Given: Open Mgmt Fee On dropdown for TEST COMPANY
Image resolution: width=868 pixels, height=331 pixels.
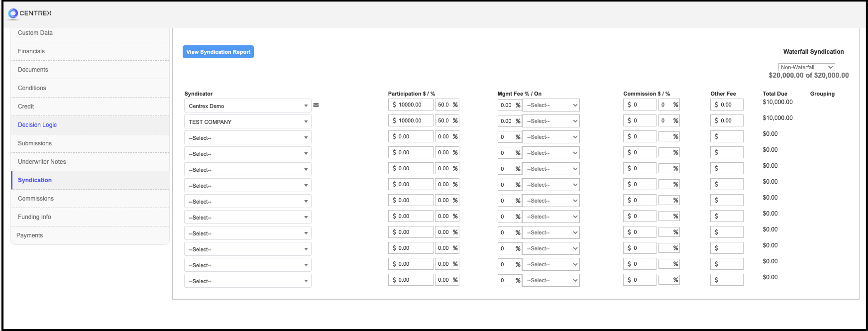Looking at the screenshot, I should click(x=551, y=121).
